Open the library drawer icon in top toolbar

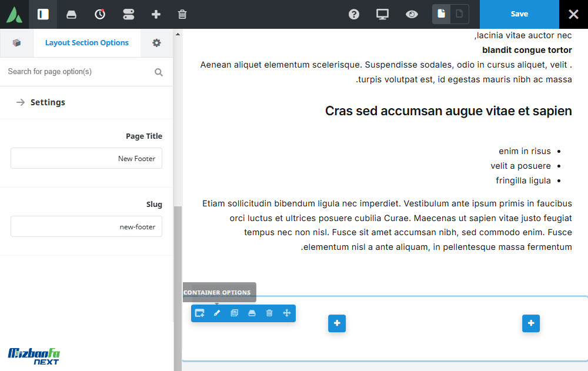71,15
